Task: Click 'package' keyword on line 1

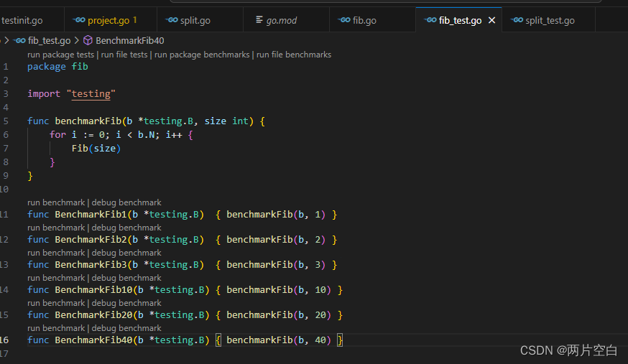Action: pos(47,66)
